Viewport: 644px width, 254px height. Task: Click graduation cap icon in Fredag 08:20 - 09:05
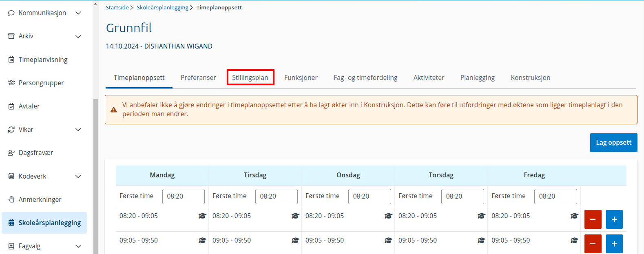click(574, 216)
